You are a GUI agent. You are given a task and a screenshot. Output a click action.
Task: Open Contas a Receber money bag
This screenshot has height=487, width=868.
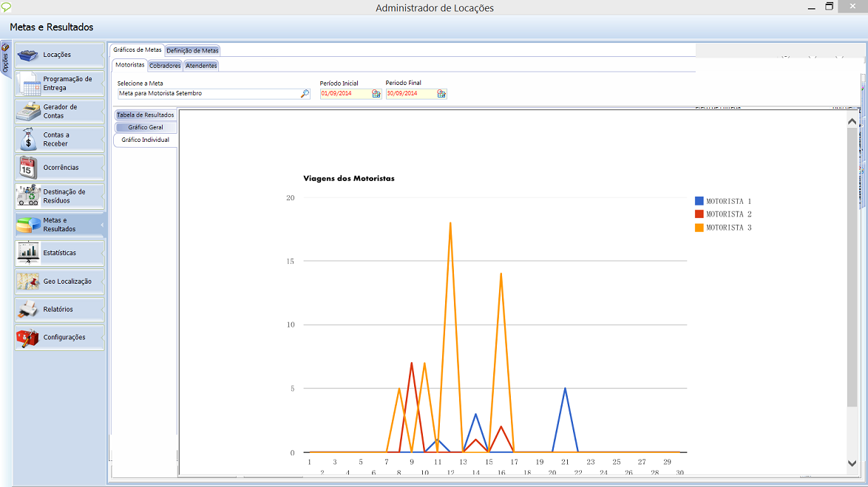(x=29, y=140)
